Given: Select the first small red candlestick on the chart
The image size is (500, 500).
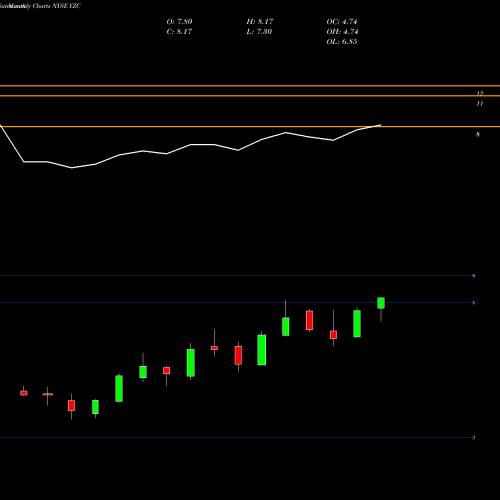Looking at the screenshot, I should point(24,393).
